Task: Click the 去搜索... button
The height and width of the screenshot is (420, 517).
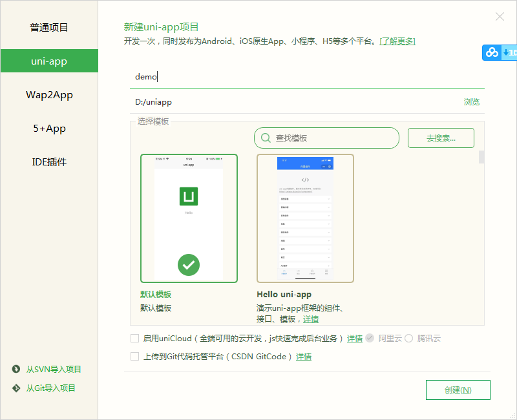Action: coord(441,138)
